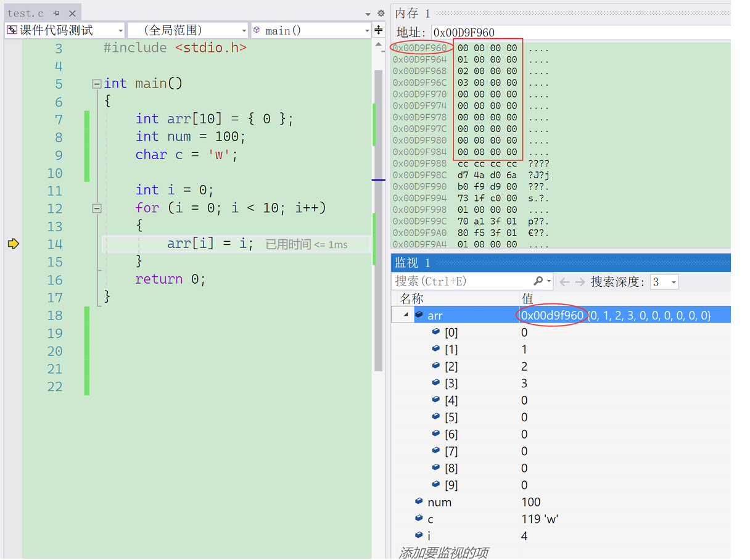This screenshot has height=560, width=750.
Task: Click the arr value 0x00d9f960
Action: click(552, 316)
